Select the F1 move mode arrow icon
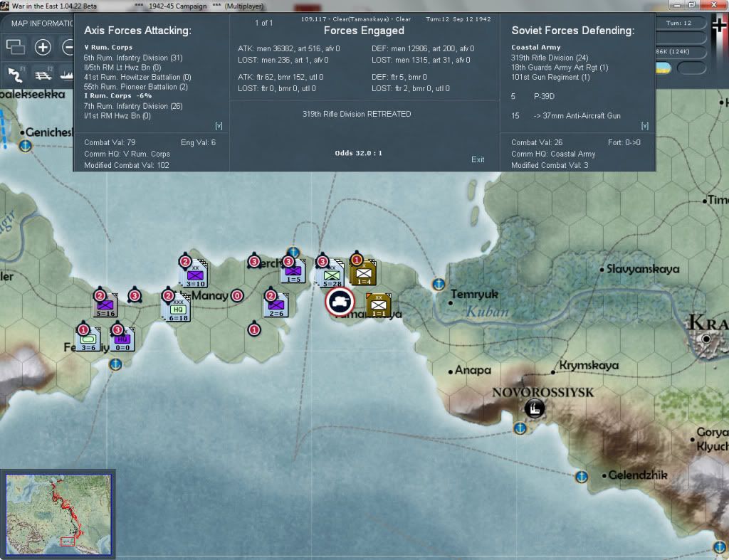 16,74
